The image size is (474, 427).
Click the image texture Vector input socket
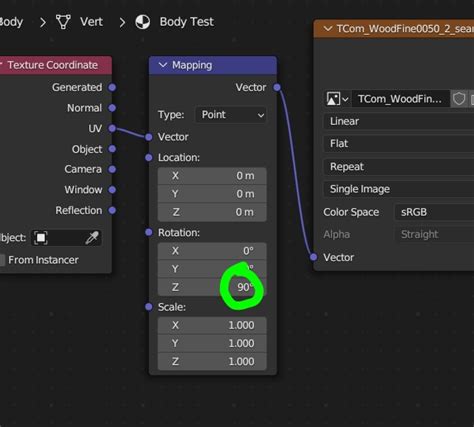click(314, 257)
